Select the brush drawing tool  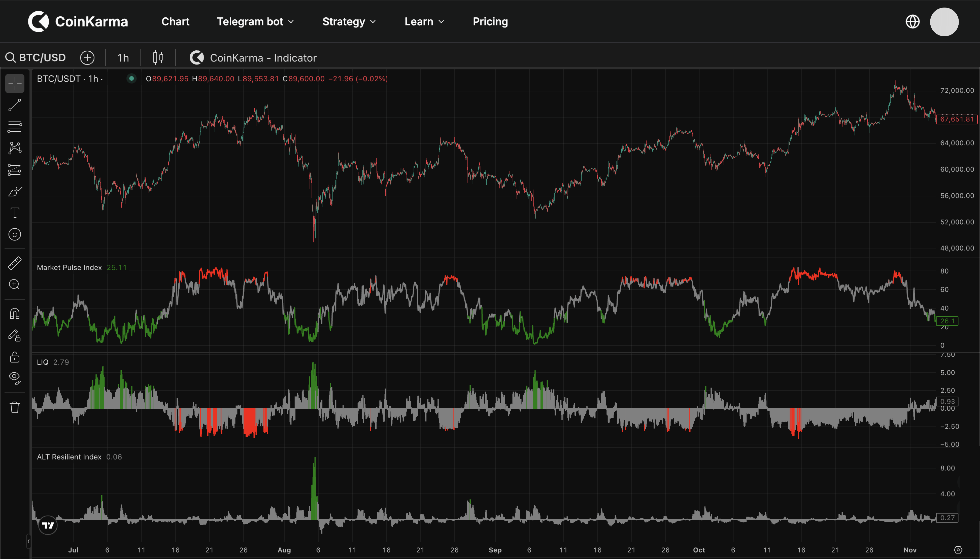point(15,191)
